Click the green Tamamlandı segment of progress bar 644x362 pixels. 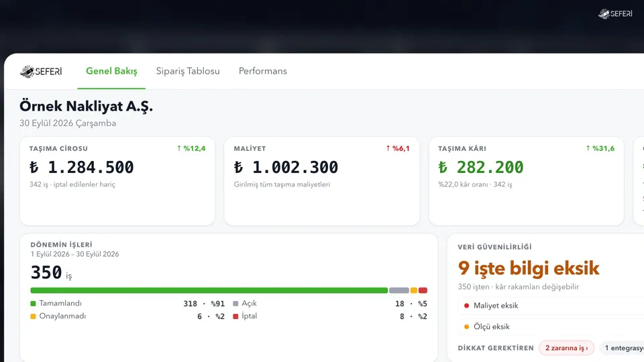pos(209,290)
